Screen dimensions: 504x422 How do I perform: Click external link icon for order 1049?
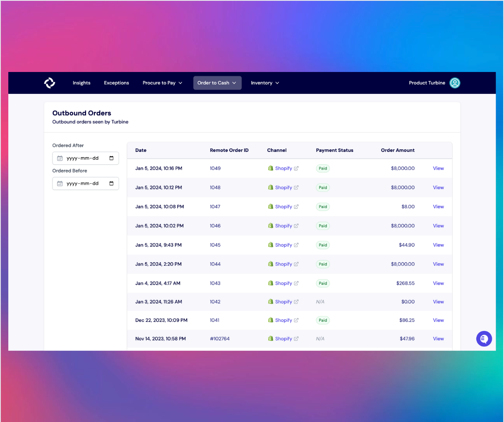click(296, 168)
